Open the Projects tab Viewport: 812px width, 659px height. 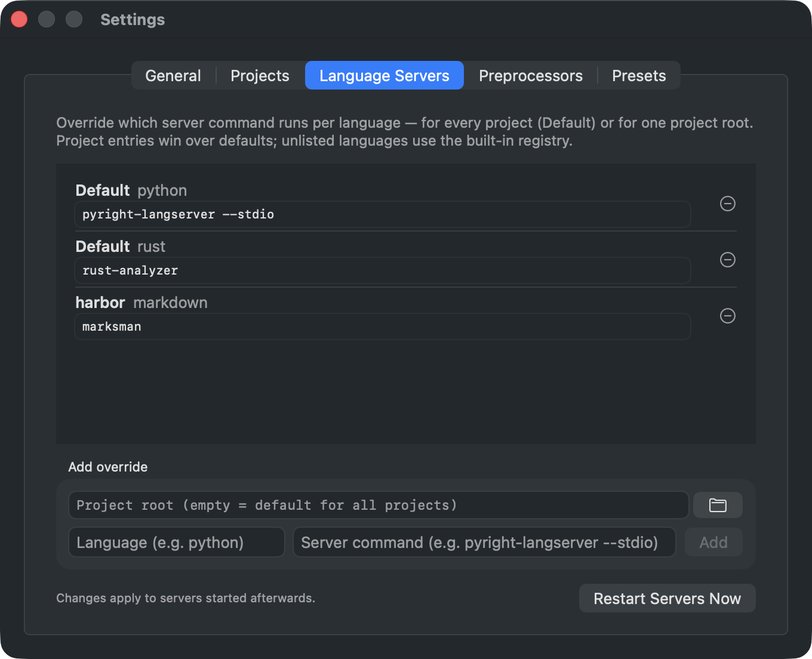(x=260, y=76)
